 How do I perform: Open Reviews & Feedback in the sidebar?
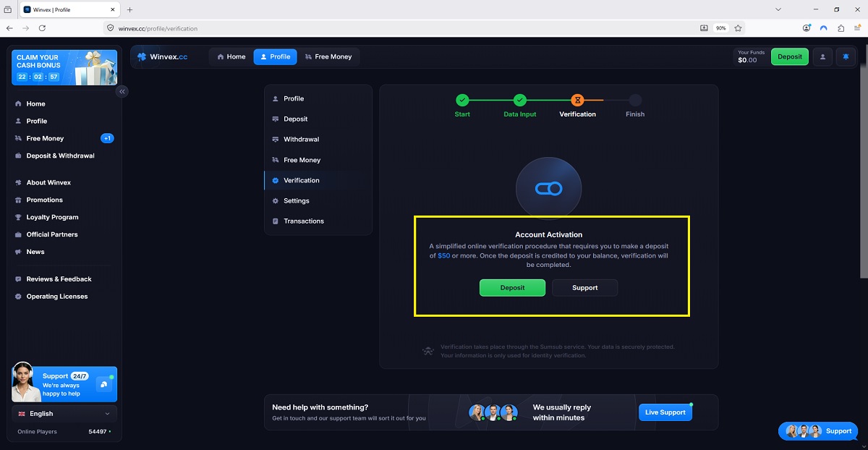(x=59, y=279)
